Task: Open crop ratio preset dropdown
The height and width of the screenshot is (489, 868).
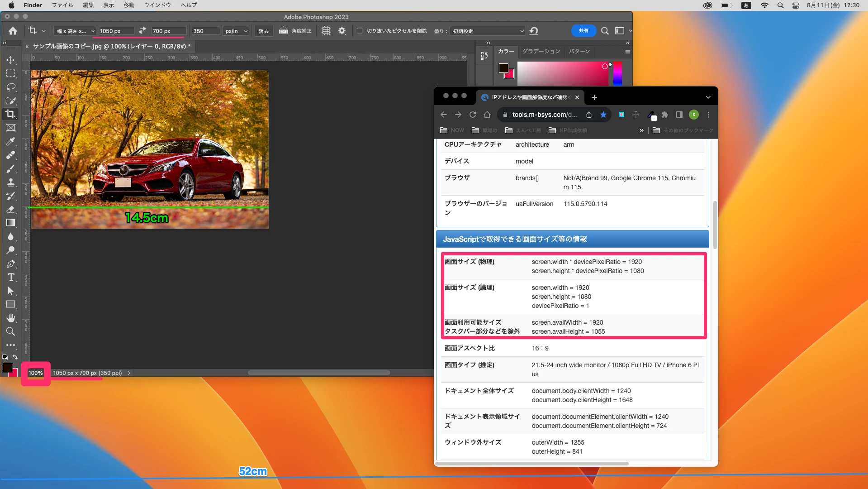Action: coord(75,31)
